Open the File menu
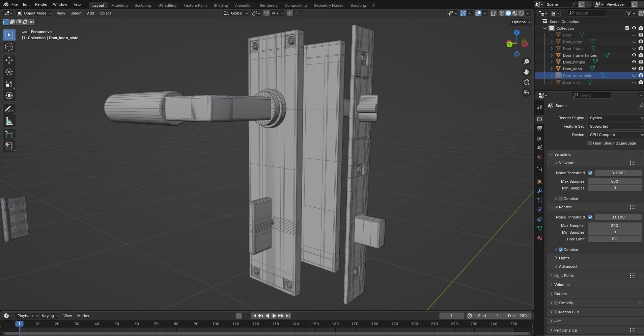644x336 pixels. 15,4
